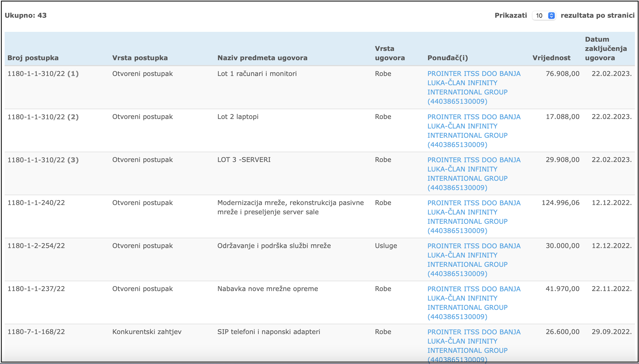639x364 pixels.
Task: Click the value 76.908,00
Action: tap(562, 74)
